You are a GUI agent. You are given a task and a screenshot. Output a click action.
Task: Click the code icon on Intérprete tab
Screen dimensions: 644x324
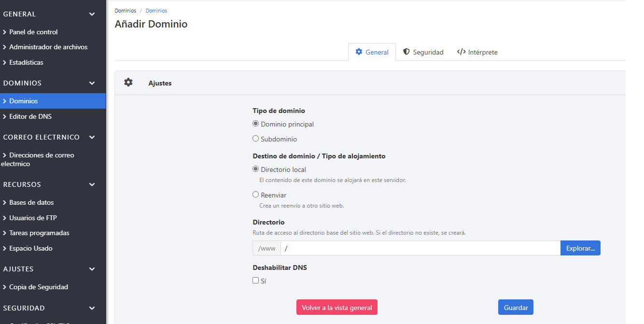(x=461, y=52)
